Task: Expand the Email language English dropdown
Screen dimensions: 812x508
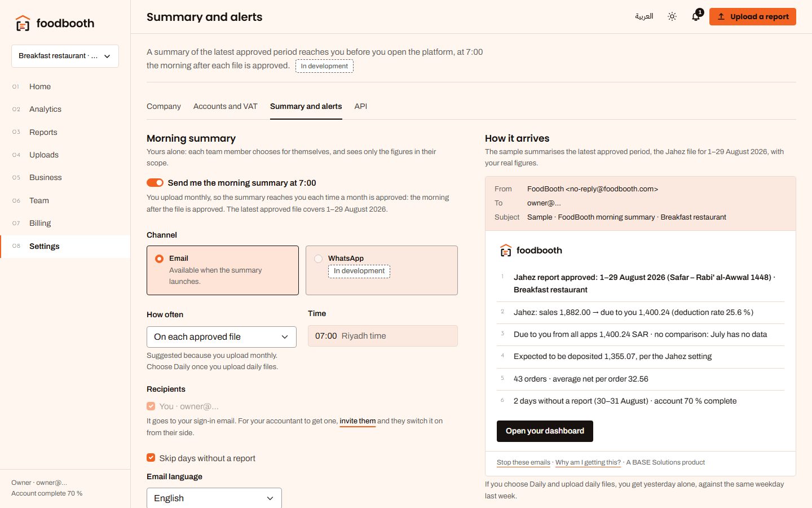Action: click(x=214, y=498)
